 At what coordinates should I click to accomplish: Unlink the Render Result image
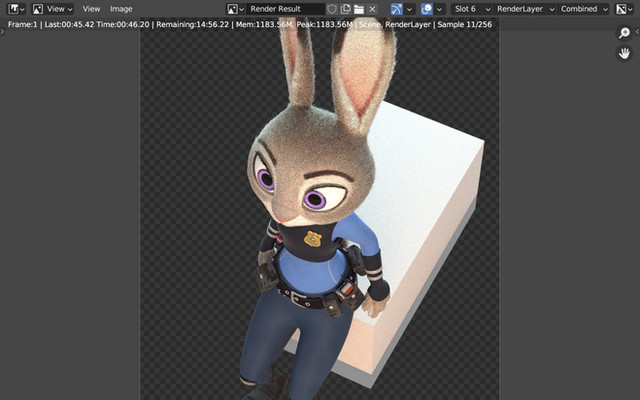(x=372, y=9)
